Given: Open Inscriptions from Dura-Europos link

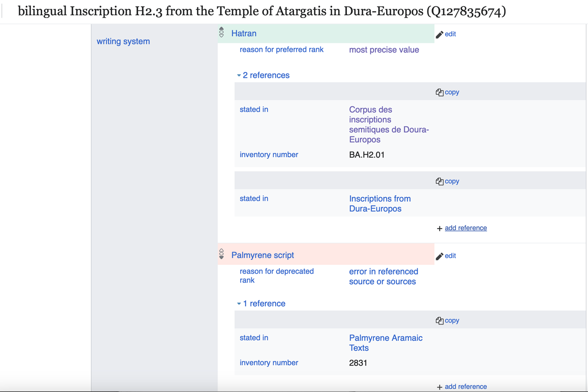Looking at the screenshot, I should pyautogui.click(x=380, y=204).
